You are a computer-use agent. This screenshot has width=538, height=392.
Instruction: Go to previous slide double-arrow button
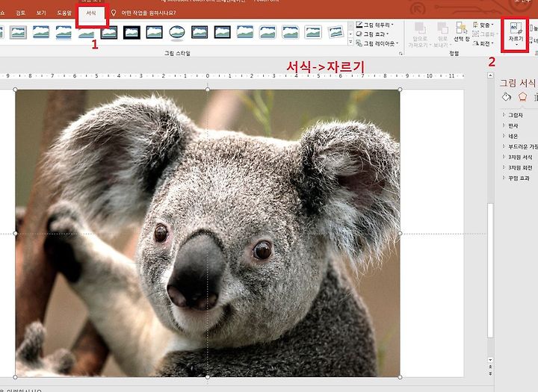point(490,367)
